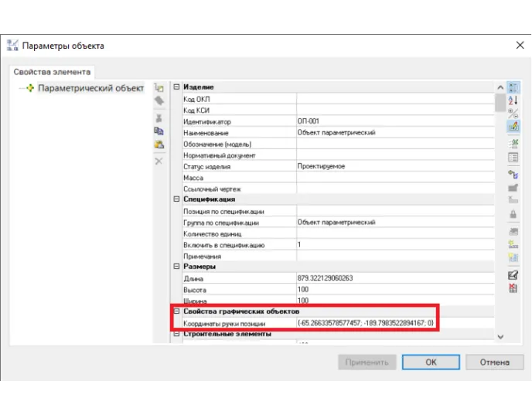This screenshot has width=532, height=415.
Task: Select the Статус изделия property label
Action: [206, 167]
